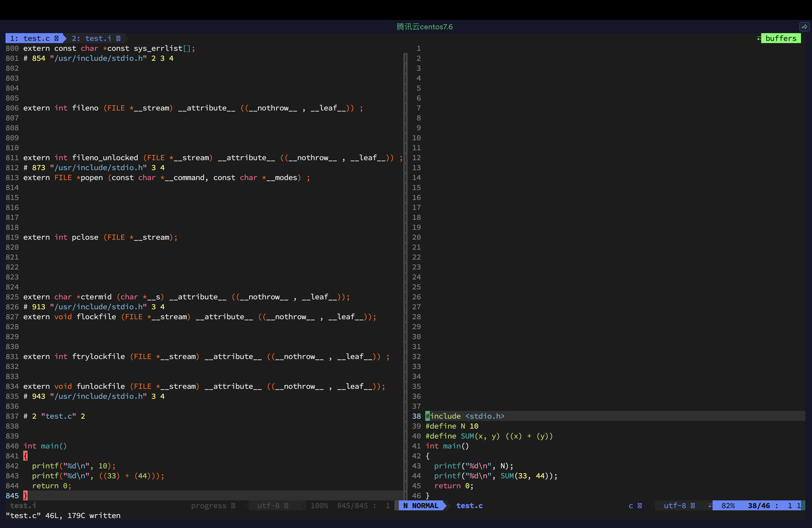The image size is (812, 528).
Task: Click the closing brace on line 46
Action: click(427, 496)
